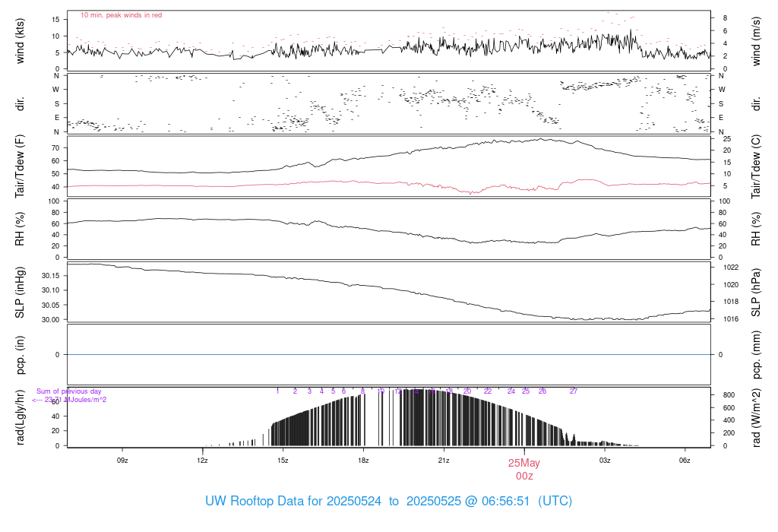The width and height of the screenshot is (778, 532).
Task: Click the '15' wind knots tick label
Action: pyautogui.click(x=55, y=20)
